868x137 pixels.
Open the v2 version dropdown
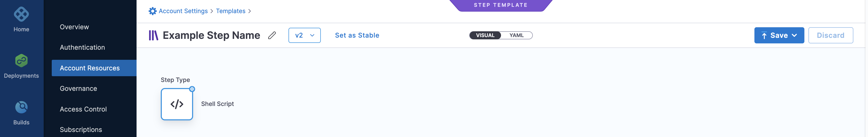tap(304, 35)
